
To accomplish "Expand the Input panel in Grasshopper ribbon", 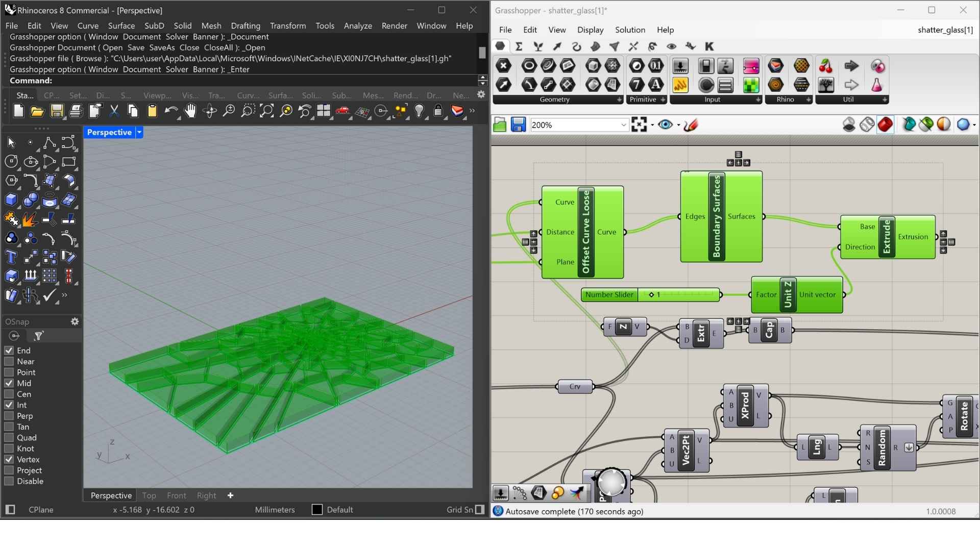I will pos(758,99).
